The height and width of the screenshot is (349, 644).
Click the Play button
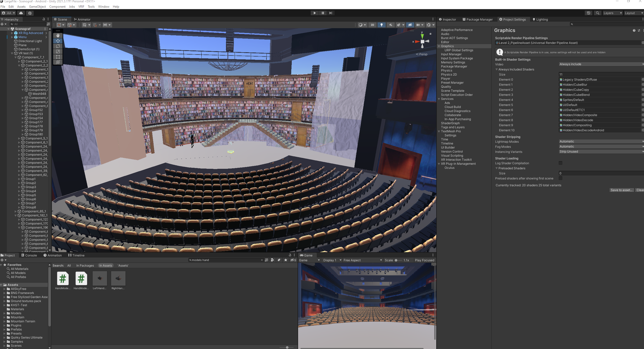[315, 13]
